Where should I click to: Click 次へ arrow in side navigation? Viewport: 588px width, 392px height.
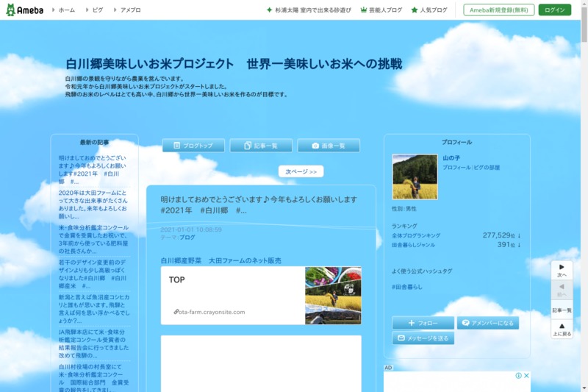[x=562, y=270]
